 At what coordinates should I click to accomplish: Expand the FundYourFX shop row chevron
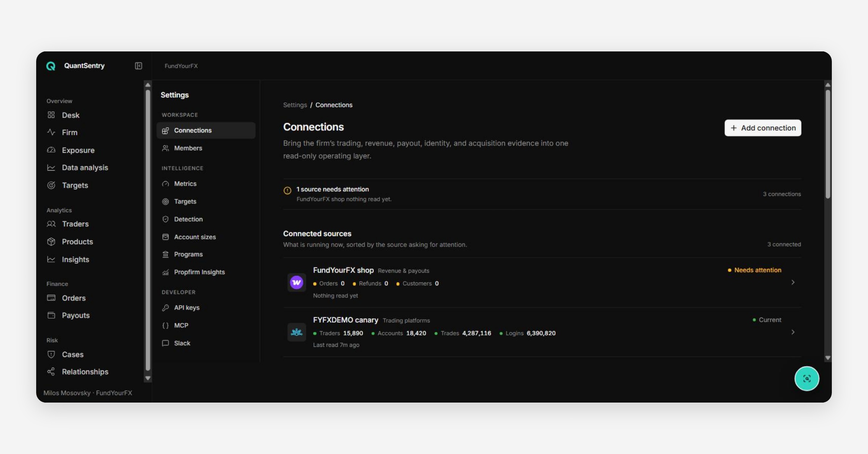pyautogui.click(x=793, y=282)
